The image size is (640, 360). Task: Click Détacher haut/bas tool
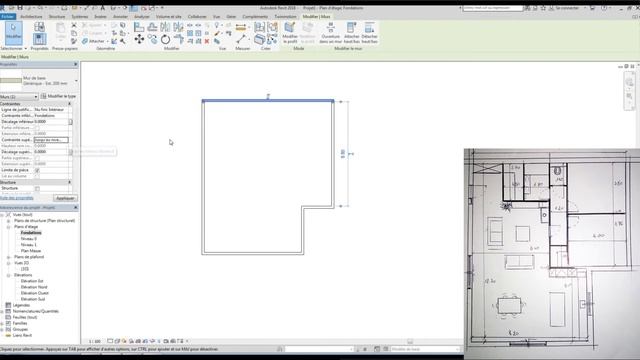tap(369, 33)
